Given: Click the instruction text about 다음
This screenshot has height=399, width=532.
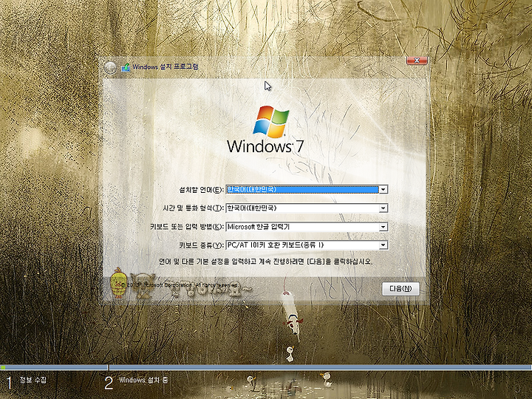Looking at the screenshot, I should 266,262.
